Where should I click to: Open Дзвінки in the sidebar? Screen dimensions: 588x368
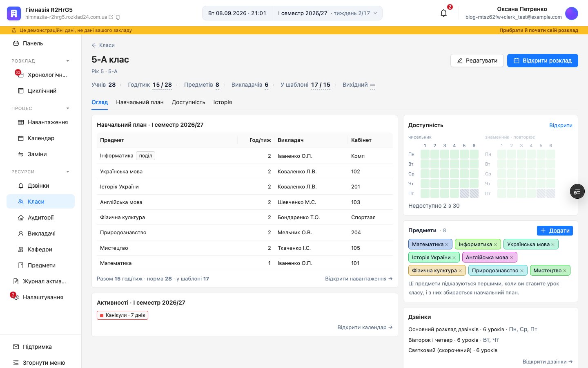click(41, 186)
